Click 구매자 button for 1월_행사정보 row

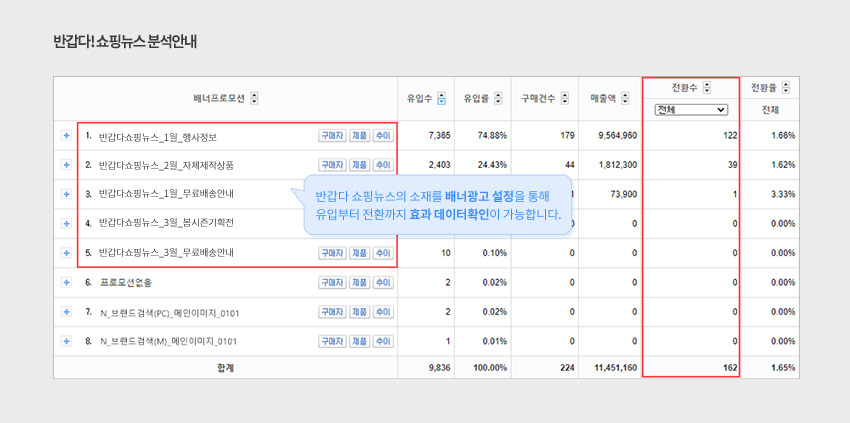point(332,136)
